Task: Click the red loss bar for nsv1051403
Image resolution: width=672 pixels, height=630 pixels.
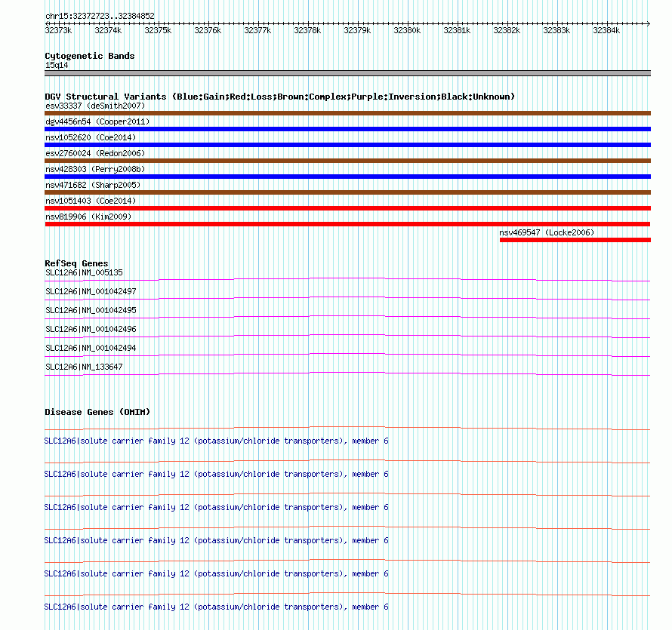Action: click(347, 208)
